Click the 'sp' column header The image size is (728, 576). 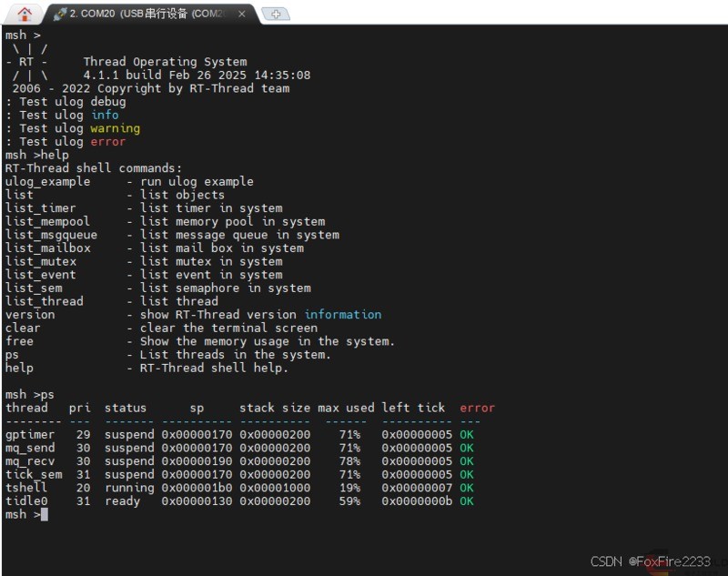(197, 409)
